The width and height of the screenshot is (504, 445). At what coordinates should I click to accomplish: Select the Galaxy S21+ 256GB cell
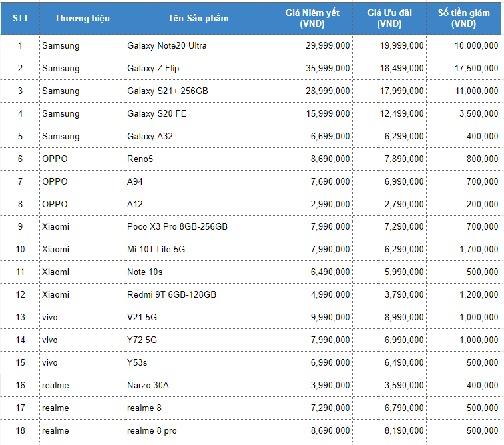tap(198, 91)
